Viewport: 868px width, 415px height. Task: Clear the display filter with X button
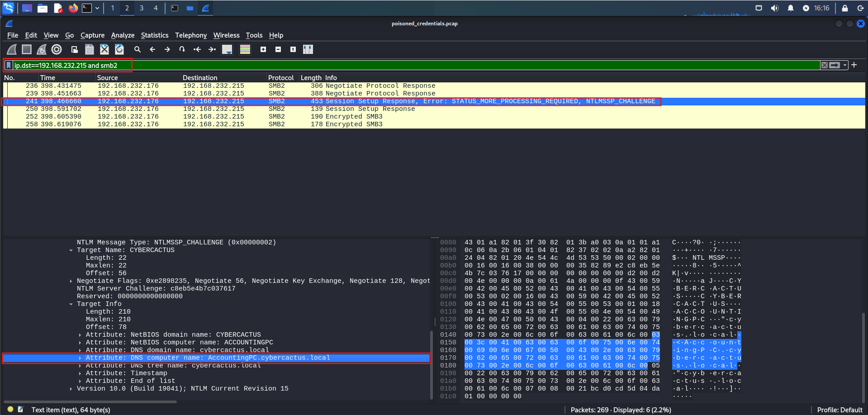[x=825, y=65]
